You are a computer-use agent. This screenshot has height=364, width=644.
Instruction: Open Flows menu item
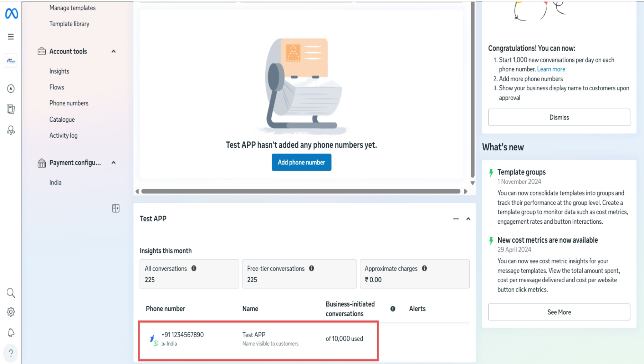[x=57, y=87]
